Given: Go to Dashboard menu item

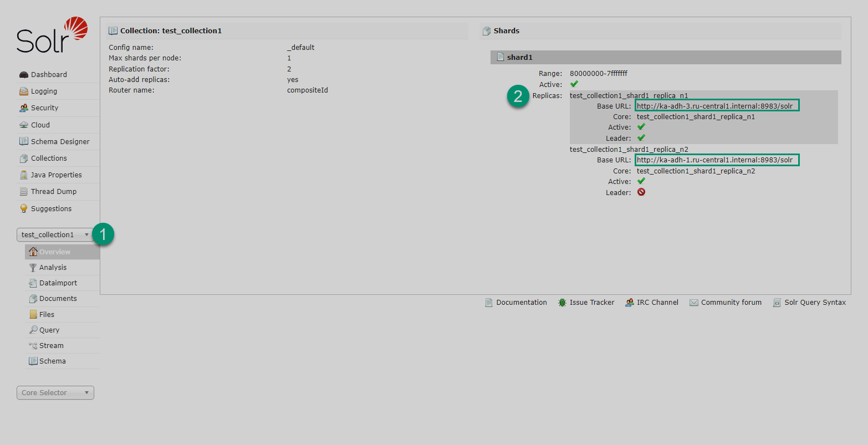Looking at the screenshot, I should (58, 75).
